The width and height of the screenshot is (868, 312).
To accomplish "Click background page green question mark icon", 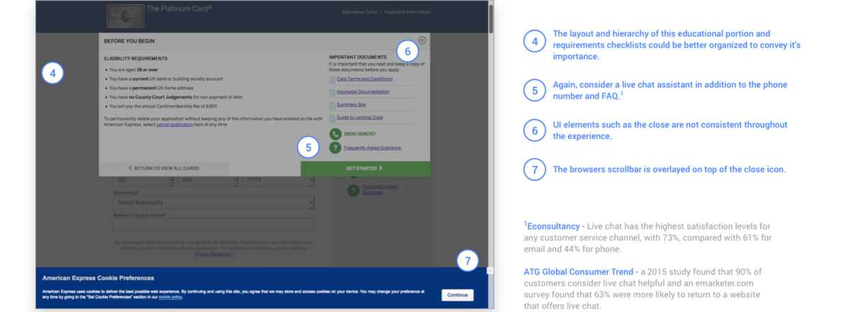I will coord(352,190).
